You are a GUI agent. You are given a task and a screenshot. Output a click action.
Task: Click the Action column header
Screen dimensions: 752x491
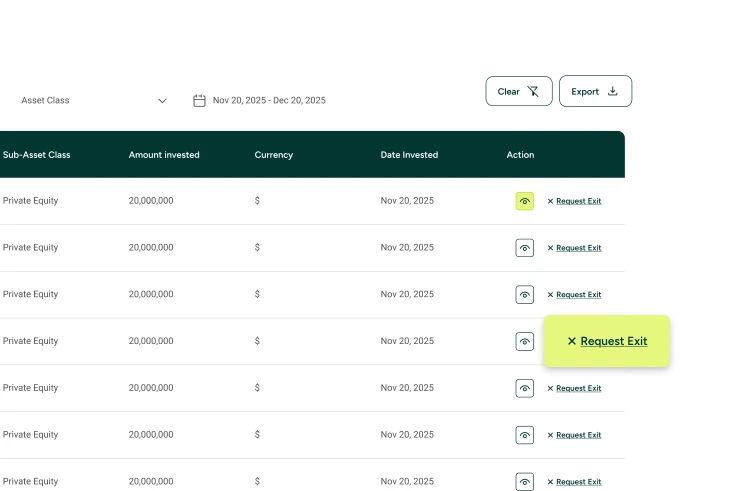[x=520, y=155]
